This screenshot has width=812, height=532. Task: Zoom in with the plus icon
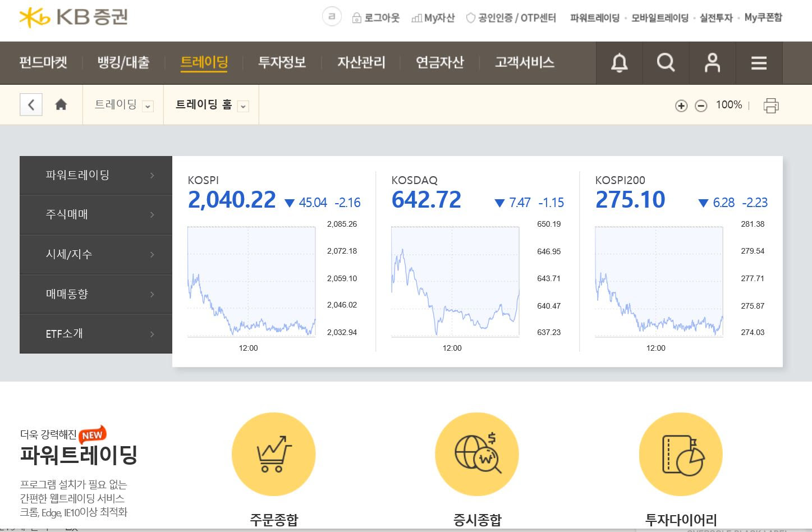click(x=681, y=106)
